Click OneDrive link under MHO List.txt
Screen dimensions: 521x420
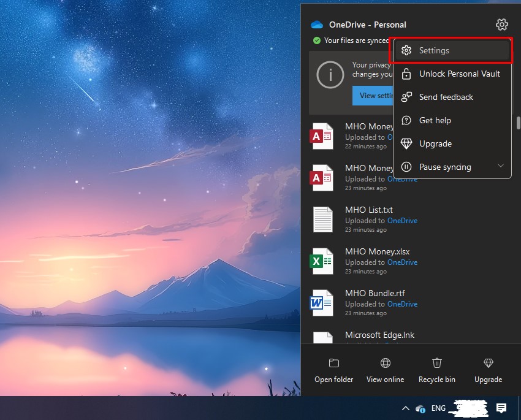tap(402, 221)
